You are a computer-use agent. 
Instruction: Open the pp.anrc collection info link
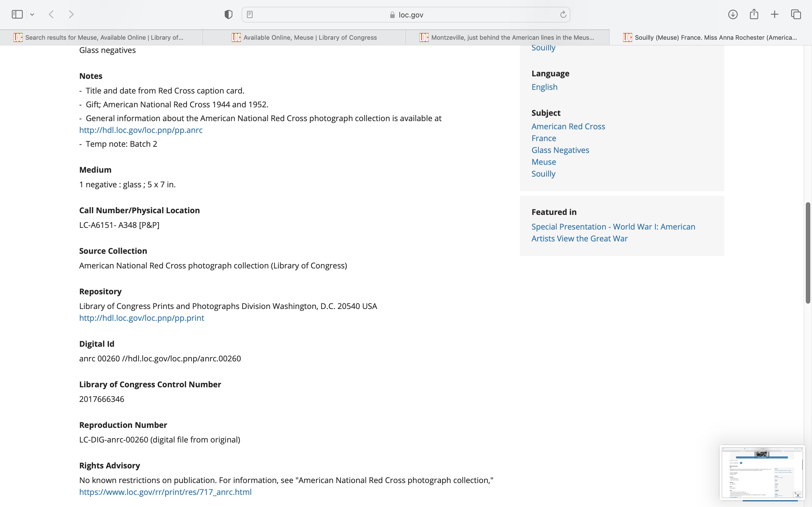tap(141, 130)
